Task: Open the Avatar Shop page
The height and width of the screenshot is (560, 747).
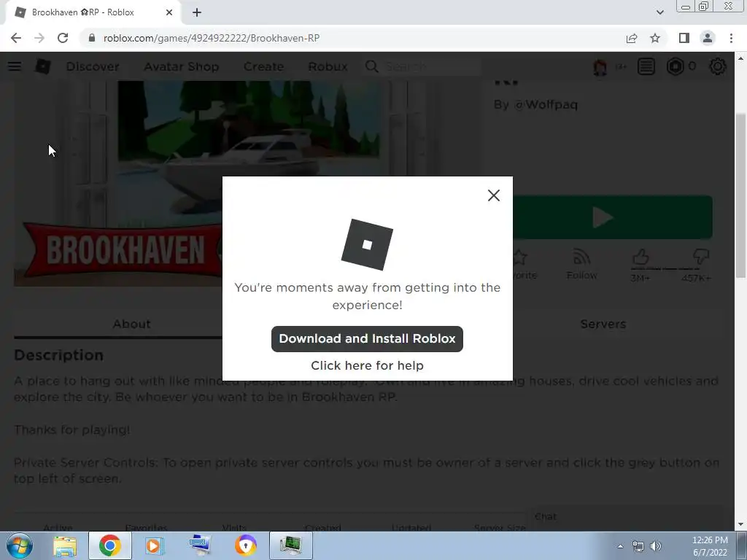Action: coord(182,66)
